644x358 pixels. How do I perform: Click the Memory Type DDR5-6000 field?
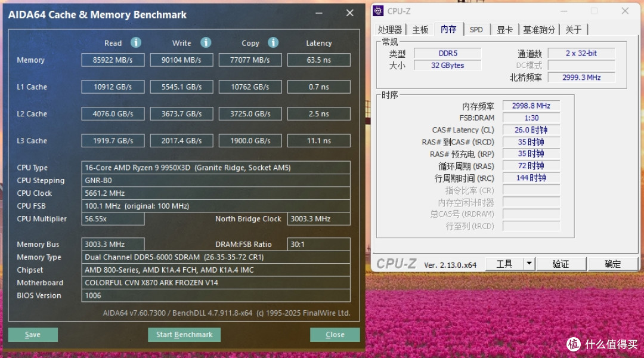click(x=216, y=257)
